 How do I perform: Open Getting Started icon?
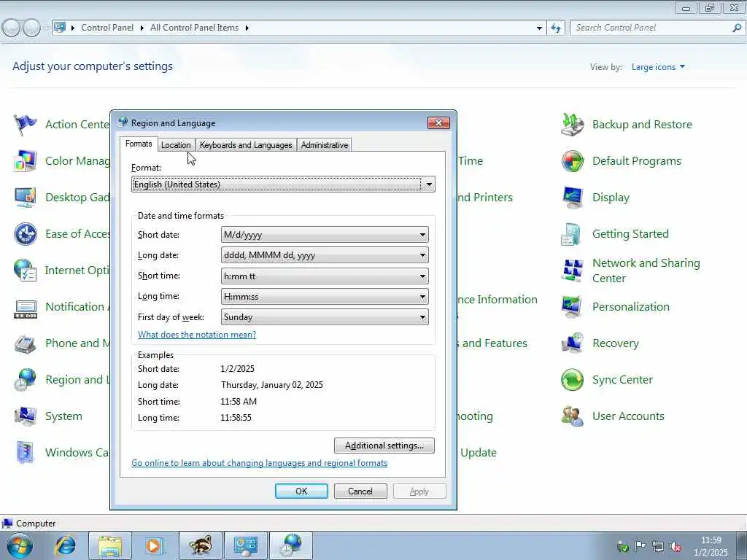pyautogui.click(x=572, y=234)
